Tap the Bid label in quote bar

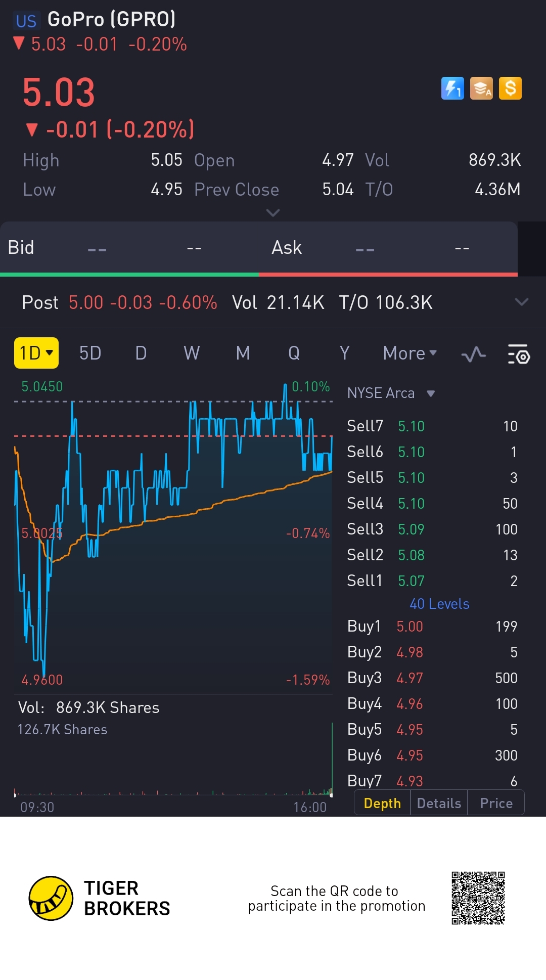click(21, 248)
